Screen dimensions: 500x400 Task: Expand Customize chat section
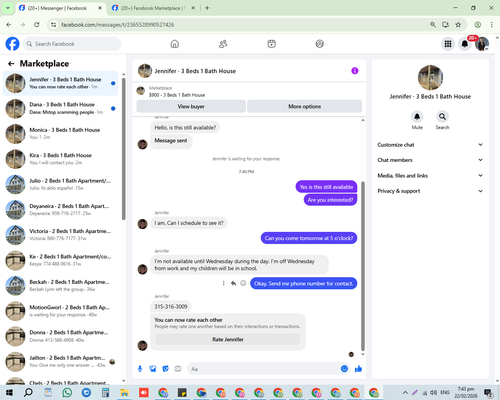coord(430,145)
